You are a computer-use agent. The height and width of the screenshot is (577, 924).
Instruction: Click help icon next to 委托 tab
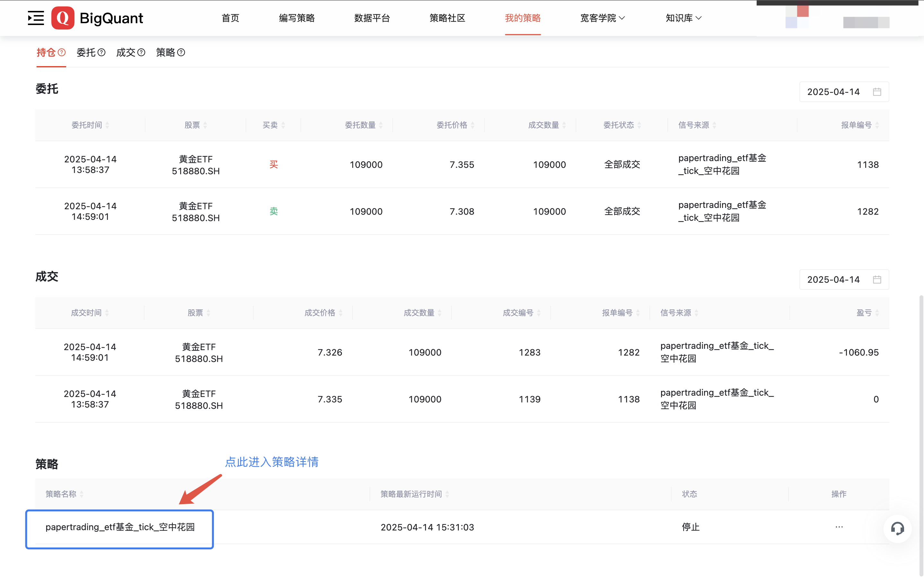pyautogui.click(x=101, y=52)
